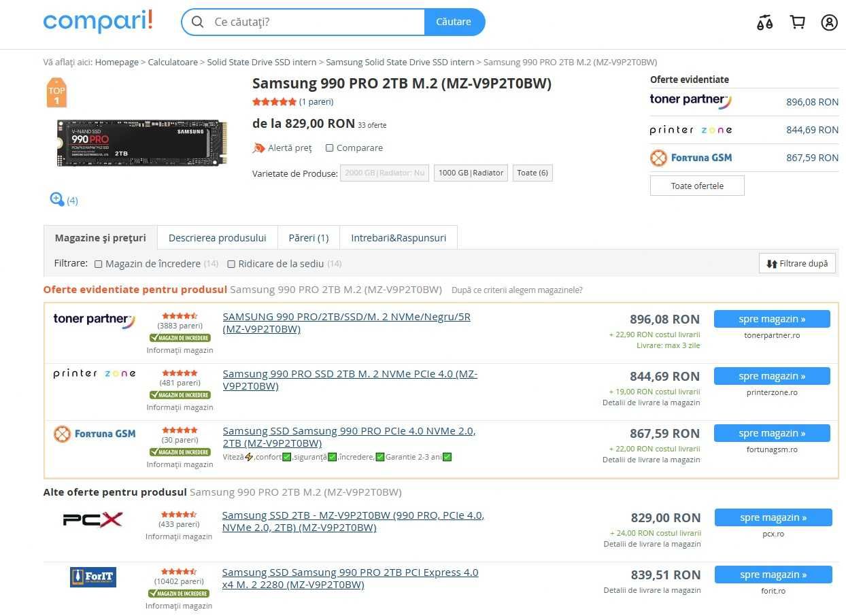Screen dimensions: 846x616
Task: Open Calculatoare breadcrumb link
Action: pos(173,62)
